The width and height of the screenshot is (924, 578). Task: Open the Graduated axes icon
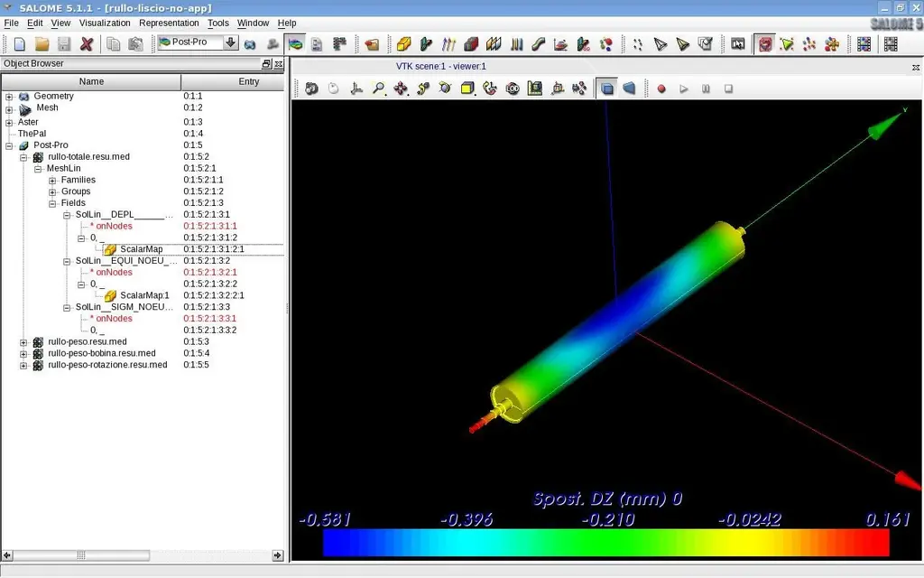click(557, 89)
